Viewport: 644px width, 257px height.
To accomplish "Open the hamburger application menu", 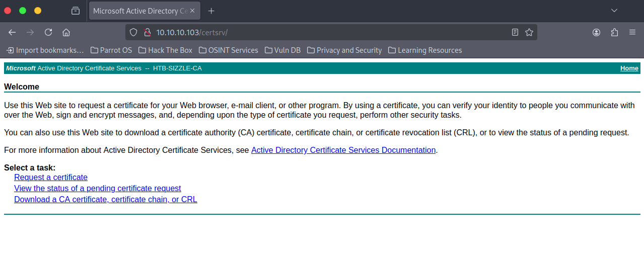I will click(x=632, y=32).
